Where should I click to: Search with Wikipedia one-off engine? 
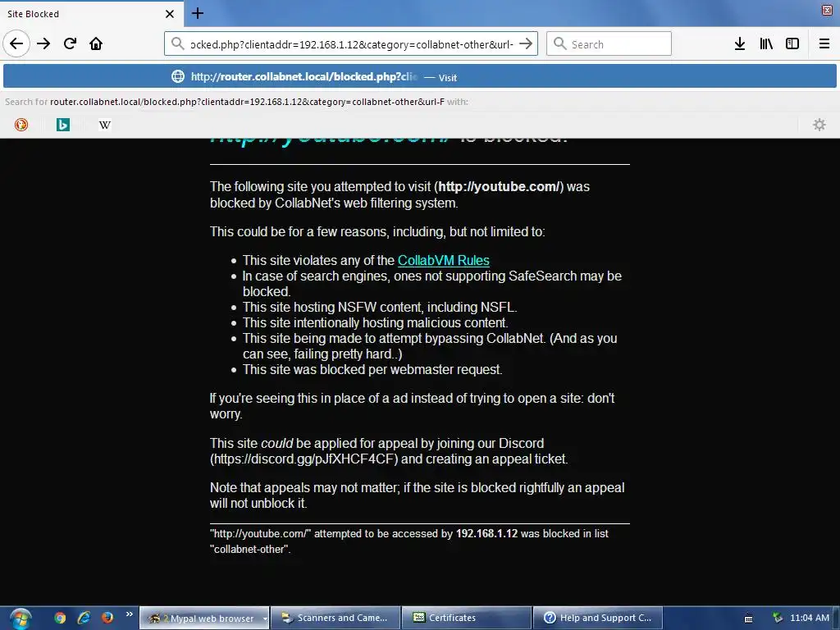tap(105, 125)
